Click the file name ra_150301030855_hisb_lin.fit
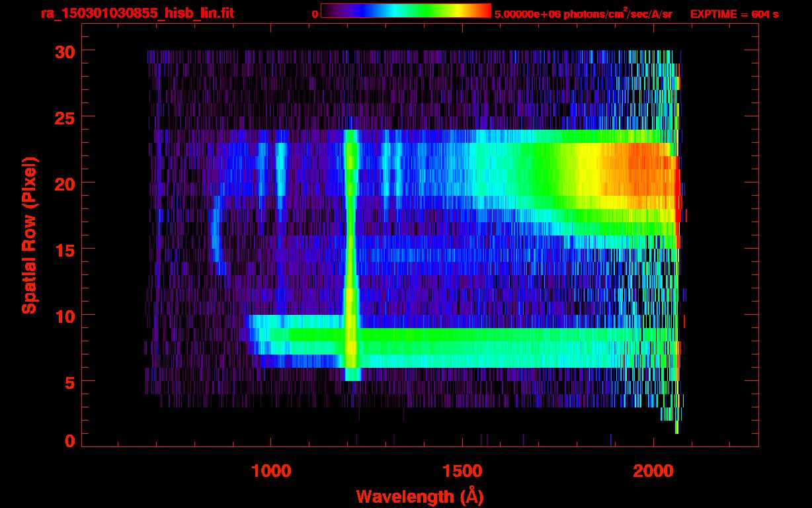Viewport: 812px width, 508px height. pos(137,13)
